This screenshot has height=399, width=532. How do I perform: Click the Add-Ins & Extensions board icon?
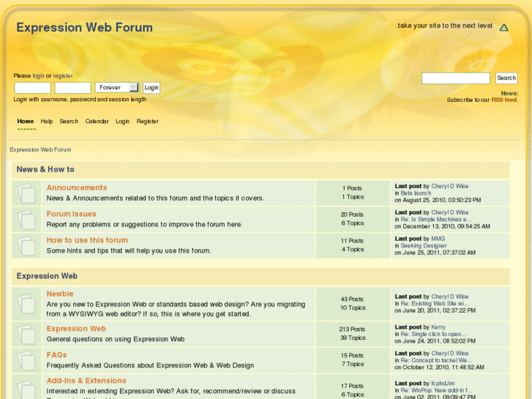tap(26, 389)
